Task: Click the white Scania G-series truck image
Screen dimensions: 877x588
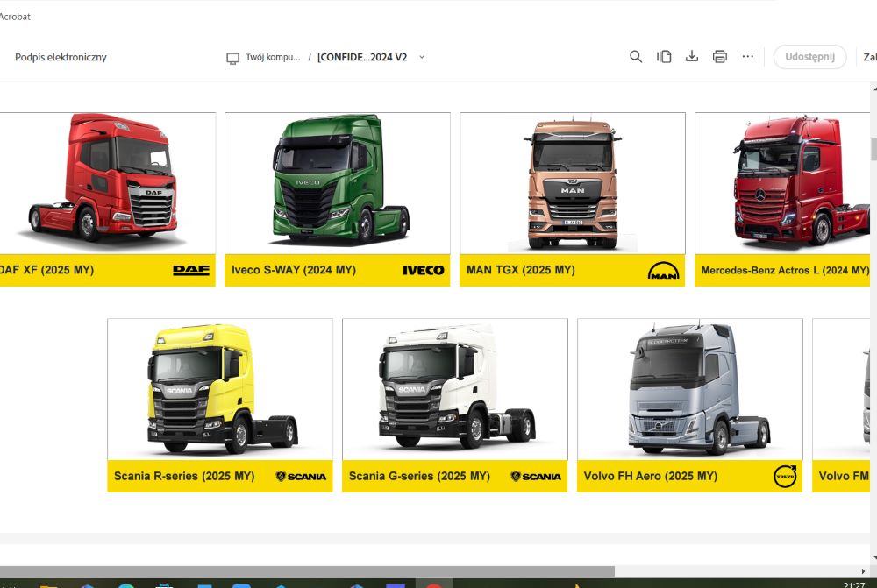Action: [454, 388]
